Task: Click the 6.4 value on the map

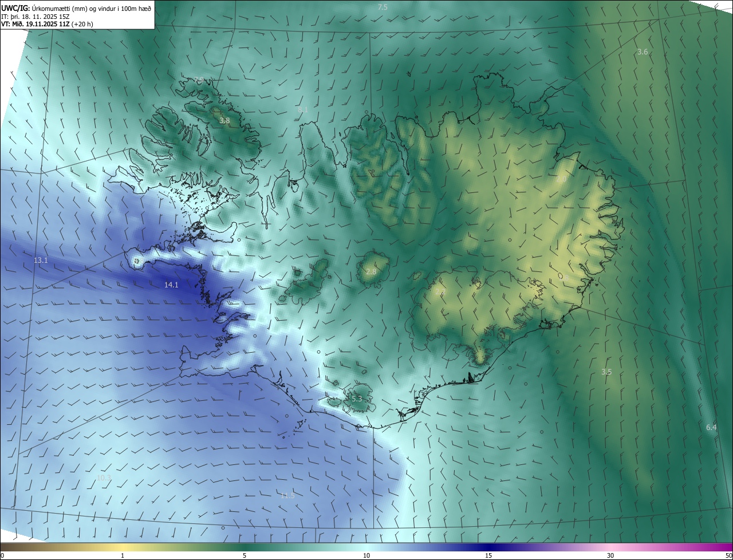Action: tap(711, 427)
